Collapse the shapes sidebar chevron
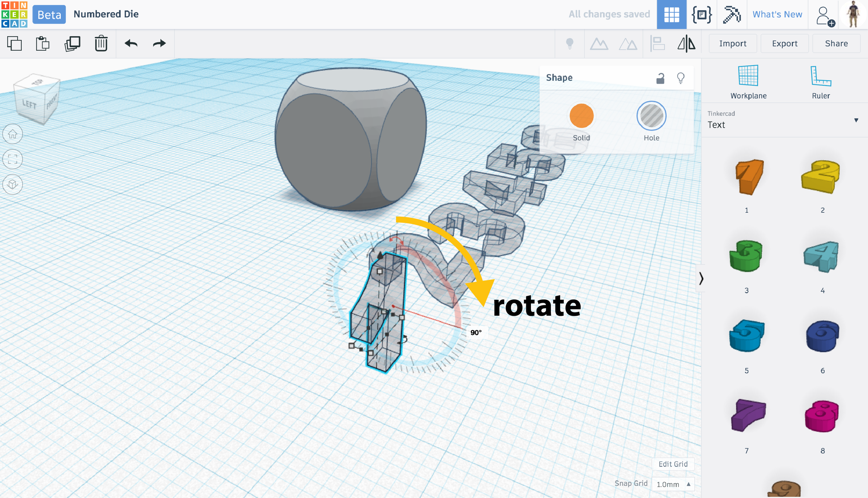The height and width of the screenshot is (498, 868). (701, 278)
